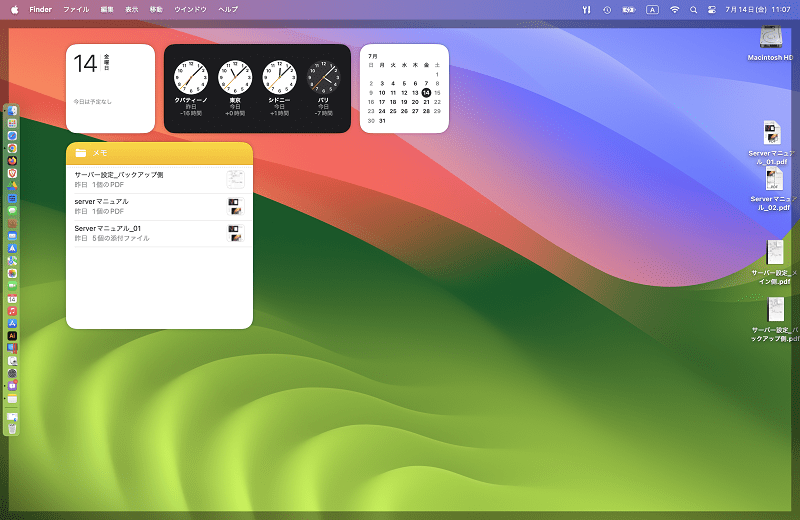This screenshot has width=800, height=520.
Task: Open Google Drive from the Dock
Action: point(12,186)
